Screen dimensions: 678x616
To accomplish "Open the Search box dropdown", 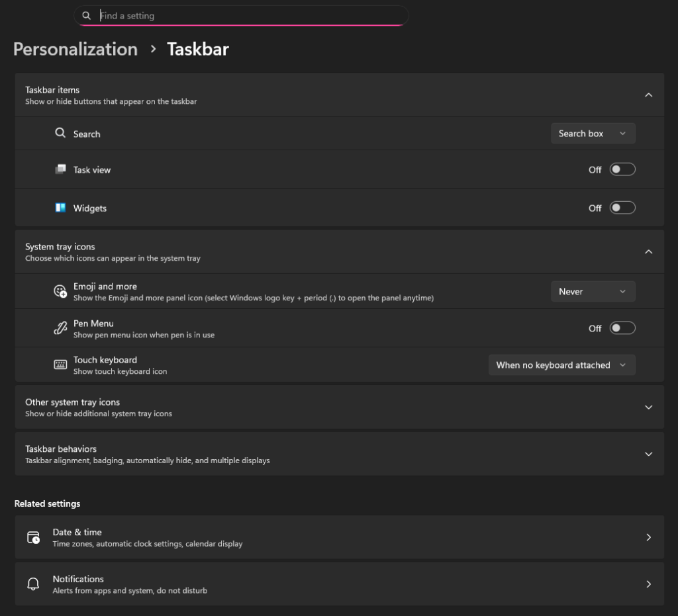I will click(x=593, y=133).
